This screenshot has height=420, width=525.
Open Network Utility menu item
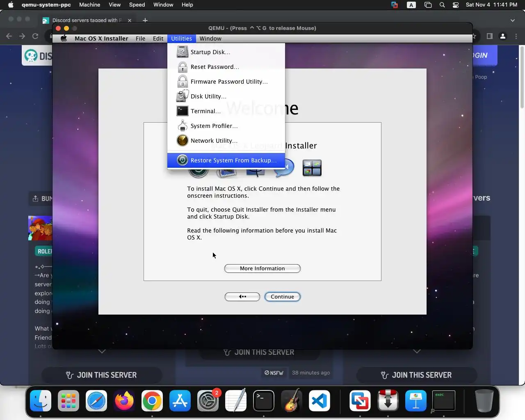[226, 141]
